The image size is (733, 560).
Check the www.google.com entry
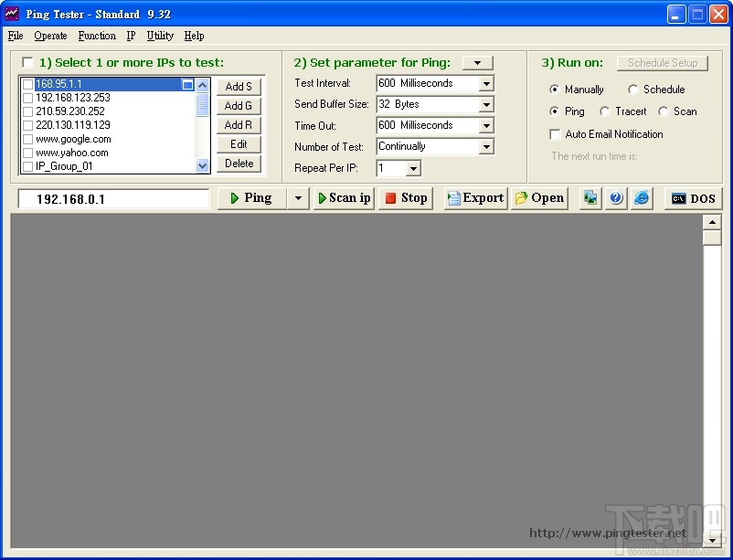[28, 139]
